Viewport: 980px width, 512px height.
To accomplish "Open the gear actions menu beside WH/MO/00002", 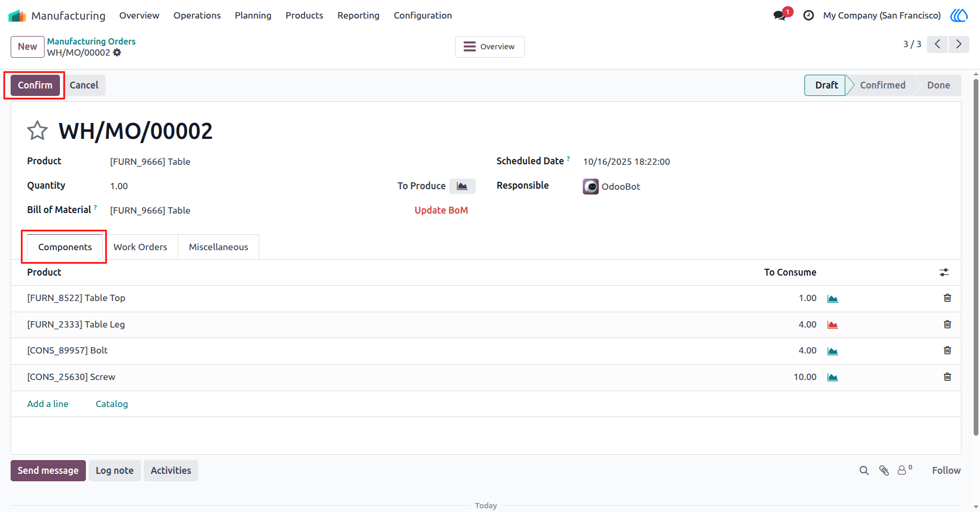I will pyautogui.click(x=117, y=52).
